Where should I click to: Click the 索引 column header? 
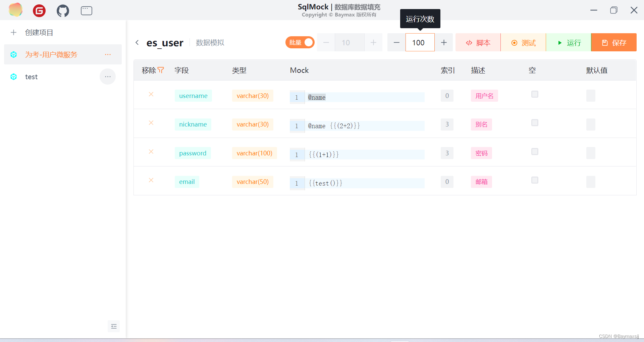coord(448,70)
